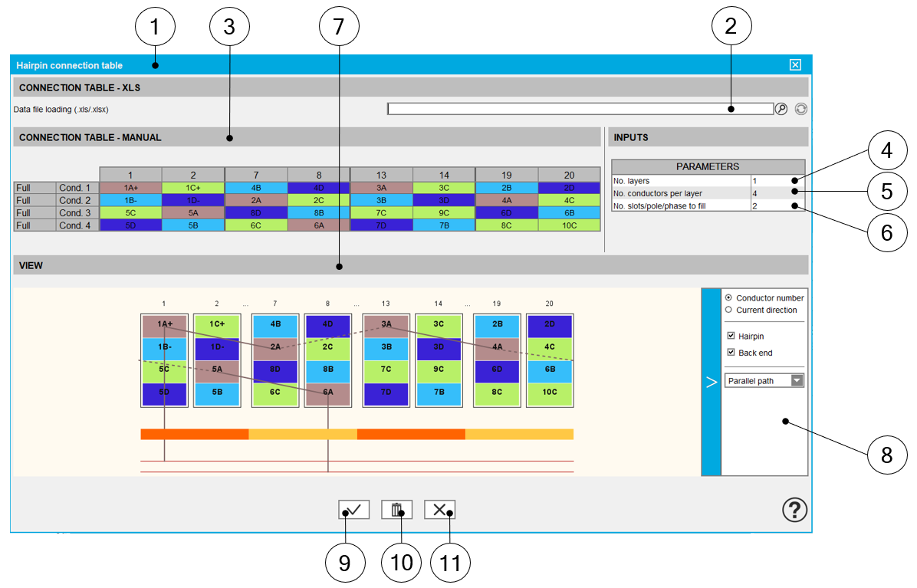
Task: Select the 10C cell in the connection table
Action: click(569, 225)
